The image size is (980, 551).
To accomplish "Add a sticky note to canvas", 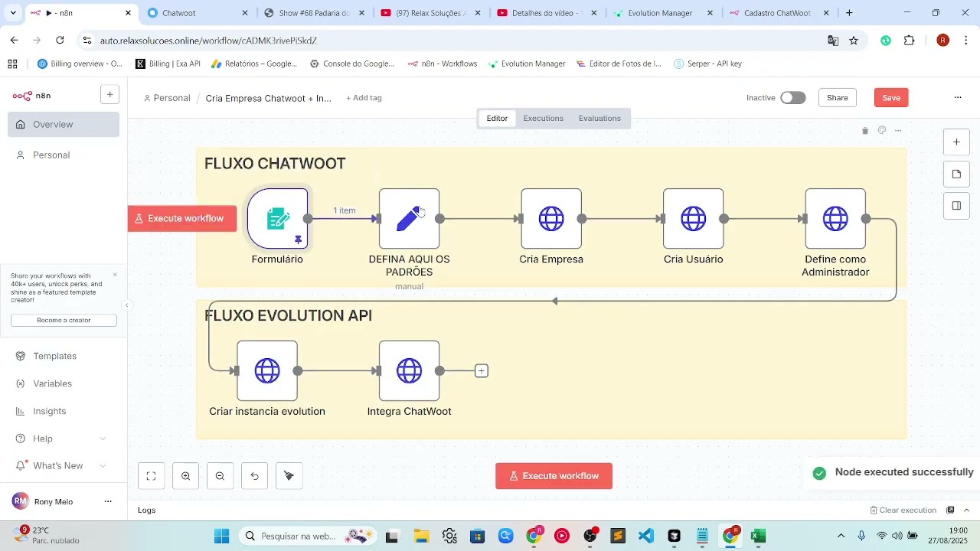I will [x=956, y=174].
